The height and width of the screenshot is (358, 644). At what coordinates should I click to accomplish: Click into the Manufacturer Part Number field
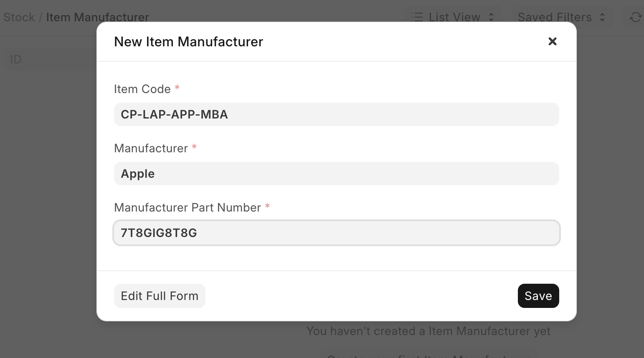click(336, 233)
